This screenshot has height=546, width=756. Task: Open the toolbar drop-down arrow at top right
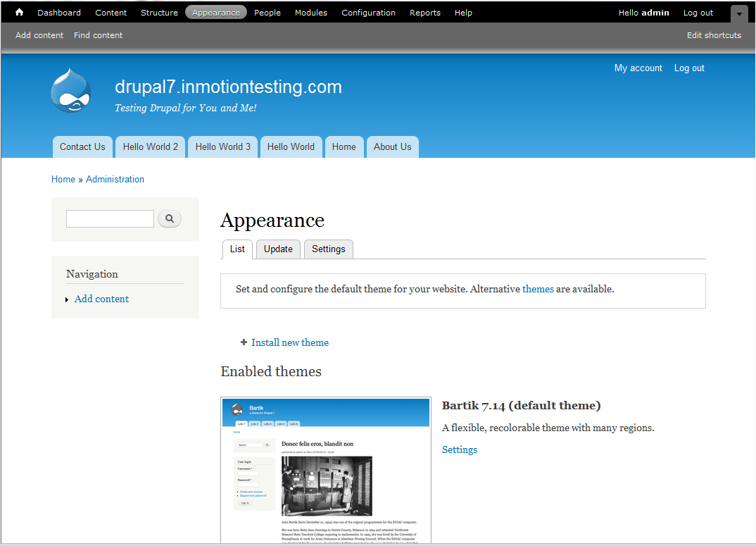(x=738, y=13)
